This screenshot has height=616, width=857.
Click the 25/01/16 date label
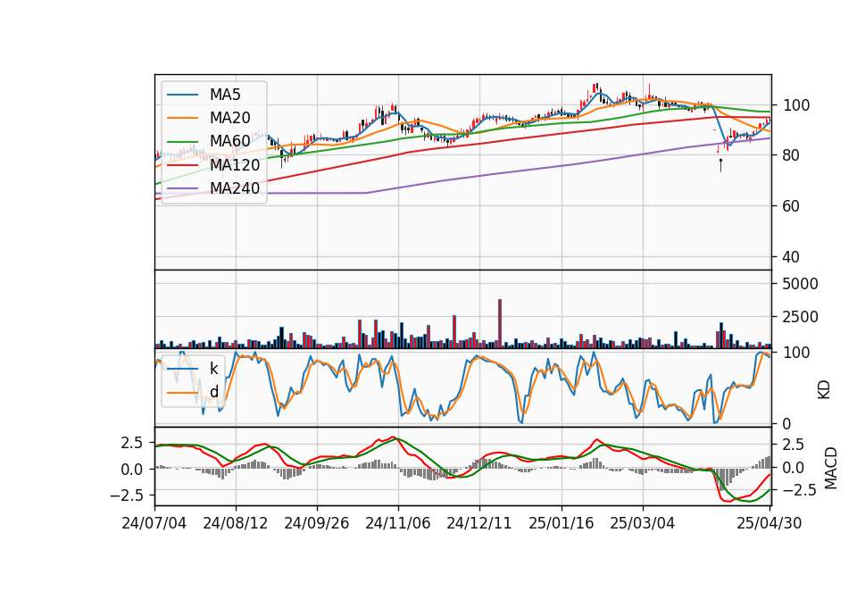pyautogui.click(x=562, y=523)
